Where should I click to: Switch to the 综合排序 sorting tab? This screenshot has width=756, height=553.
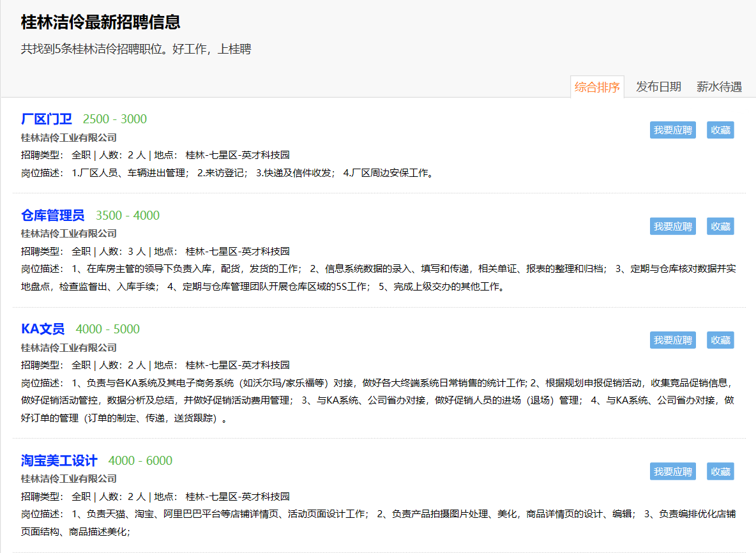point(597,87)
